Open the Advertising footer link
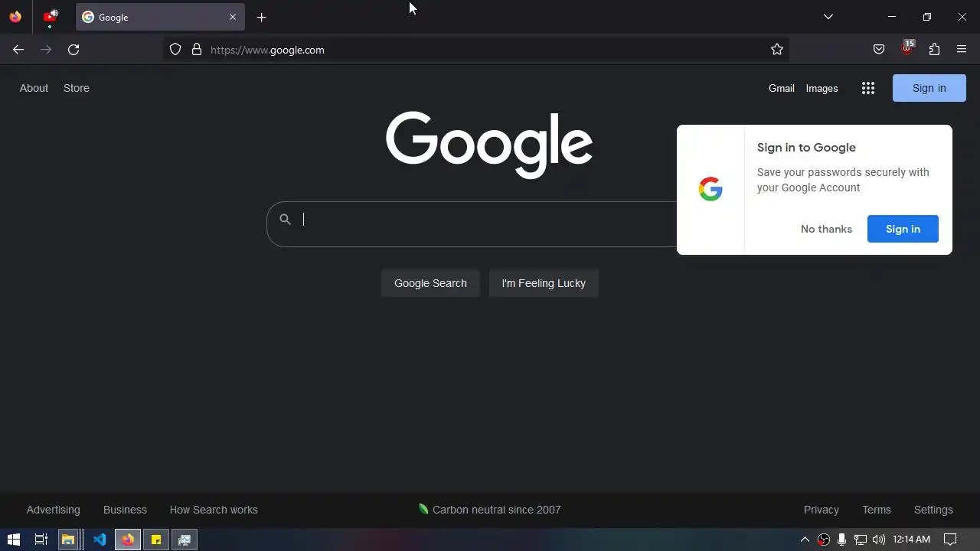This screenshot has width=980, height=551. (53, 510)
